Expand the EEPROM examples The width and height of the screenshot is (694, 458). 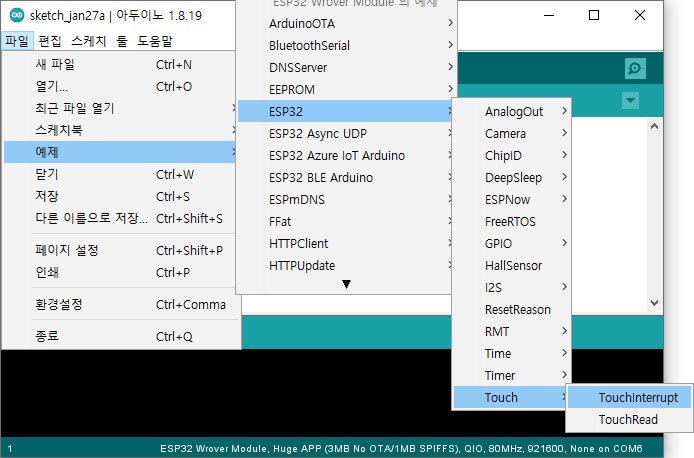point(346,89)
